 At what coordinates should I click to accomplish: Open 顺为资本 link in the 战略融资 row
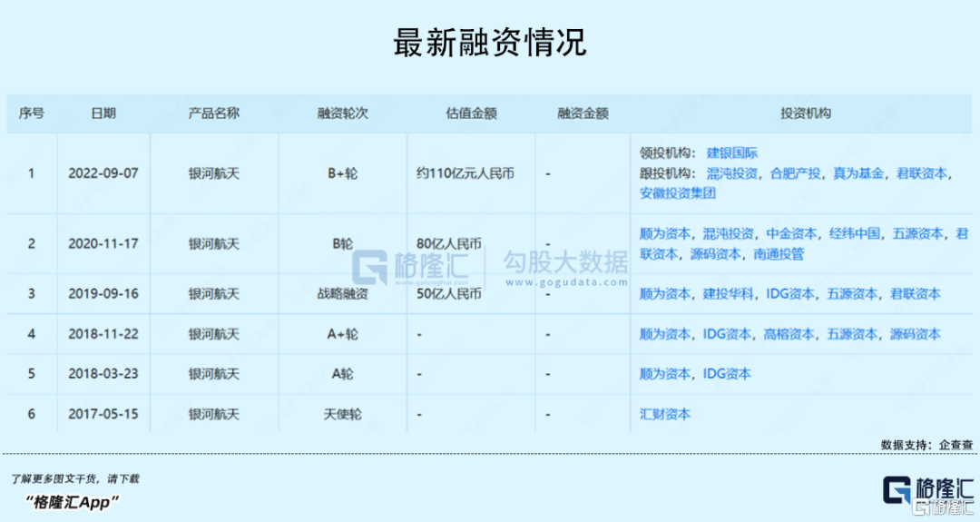(x=665, y=294)
